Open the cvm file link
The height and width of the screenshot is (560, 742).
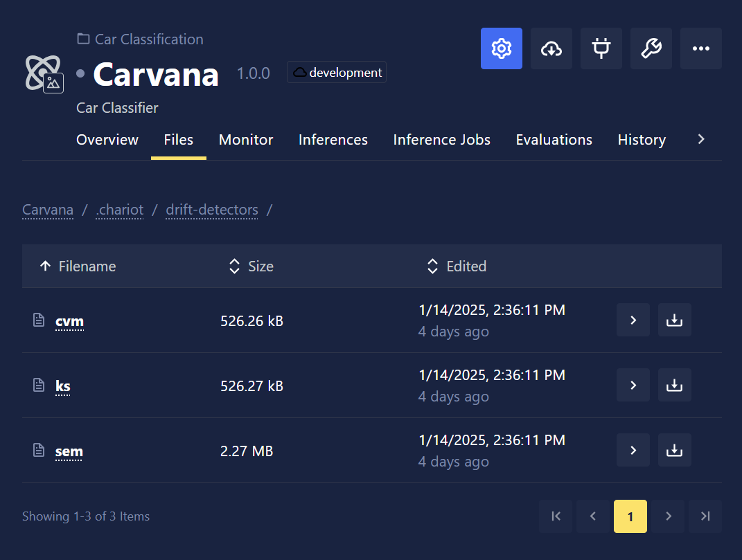(x=69, y=321)
